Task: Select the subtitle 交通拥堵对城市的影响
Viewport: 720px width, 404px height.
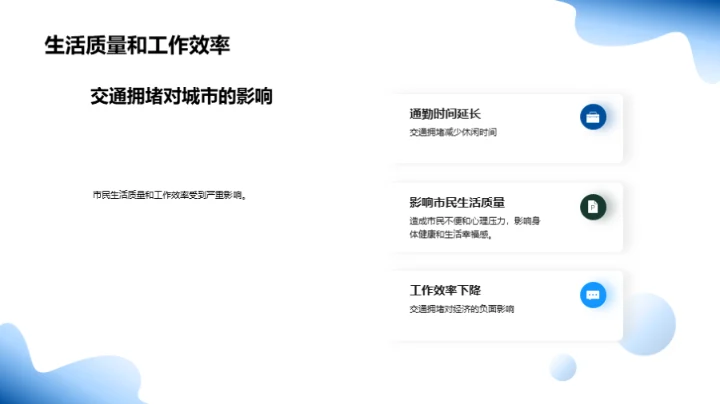Action: pyautogui.click(x=181, y=96)
